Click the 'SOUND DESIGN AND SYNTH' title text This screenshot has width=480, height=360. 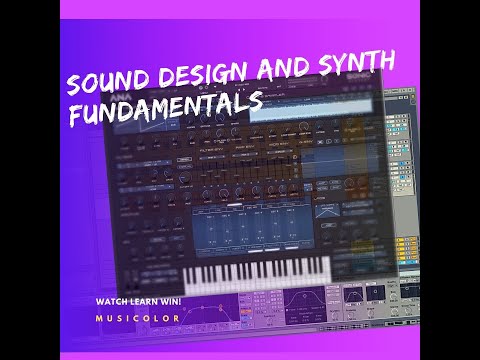[x=231, y=73]
